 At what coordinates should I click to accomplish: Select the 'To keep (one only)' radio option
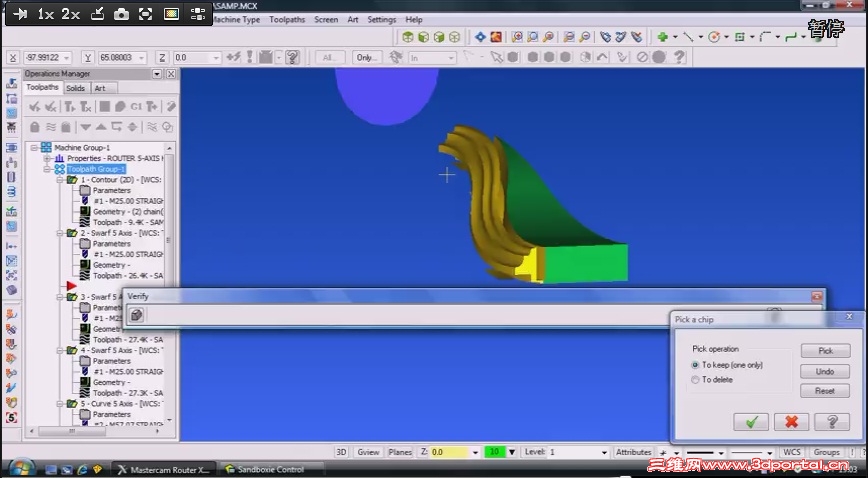tap(695, 365)
